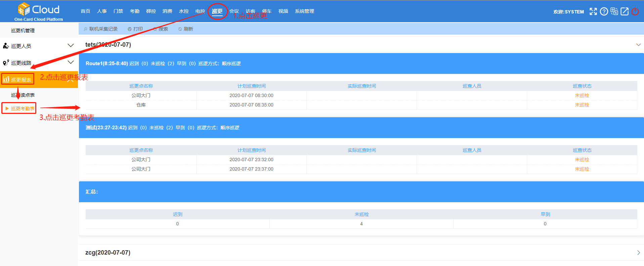
Task: Expand the 巡更人员 sidebar chevron
Action: (x=71, y=45)
